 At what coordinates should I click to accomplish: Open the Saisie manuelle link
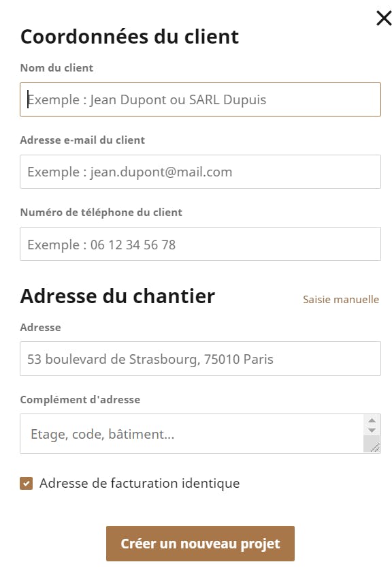pyautogui.click(x=340, y=299)
